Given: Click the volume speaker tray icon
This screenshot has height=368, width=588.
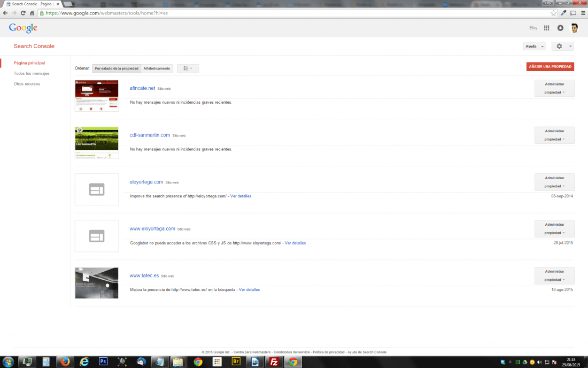Looking at the screenshot, I should (539, 362).
